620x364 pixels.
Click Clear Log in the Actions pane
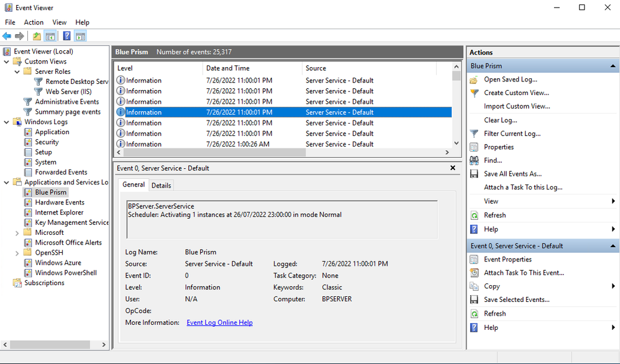point(500,120)
